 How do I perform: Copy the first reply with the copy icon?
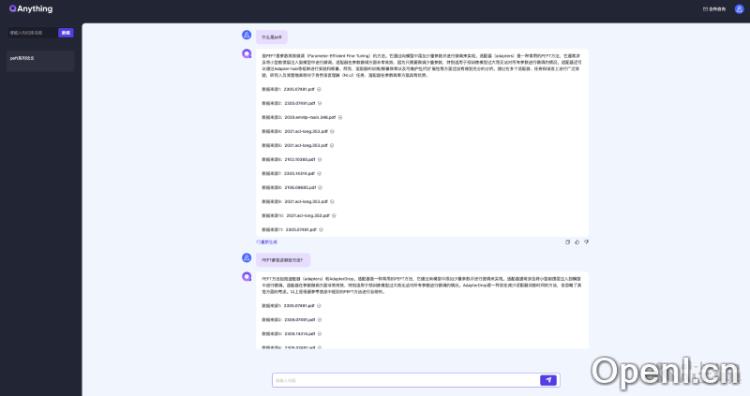click(x=568, y=242)
